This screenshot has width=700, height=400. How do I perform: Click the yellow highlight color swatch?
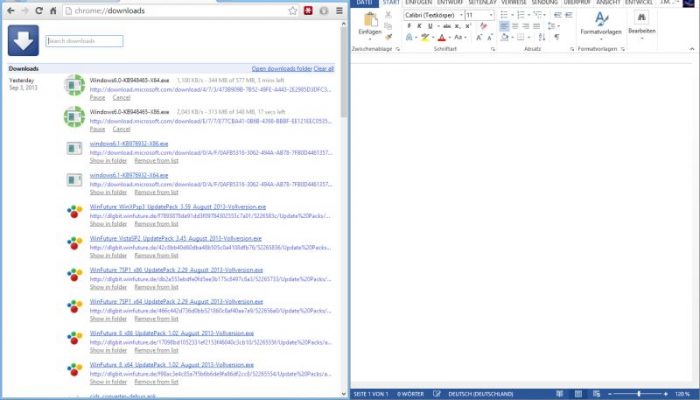pos(425,38)
